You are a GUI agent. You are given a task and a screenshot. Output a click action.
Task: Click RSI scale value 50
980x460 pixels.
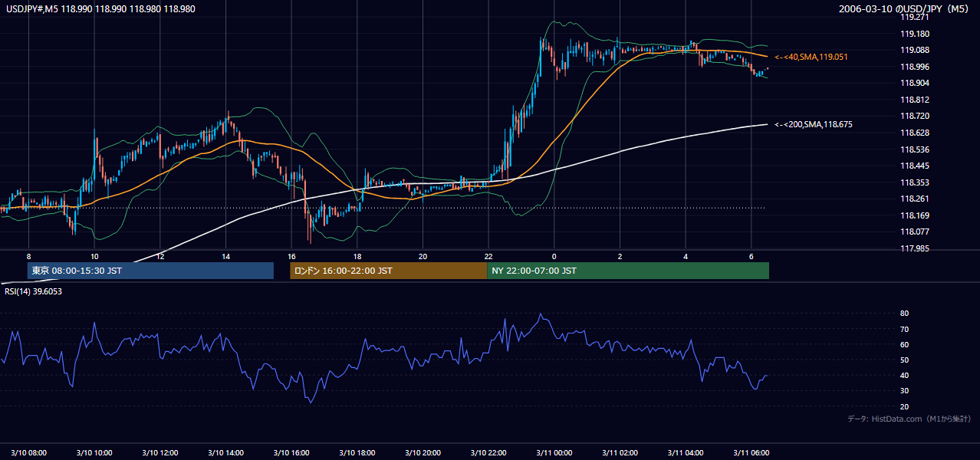[x=905, y=360]
